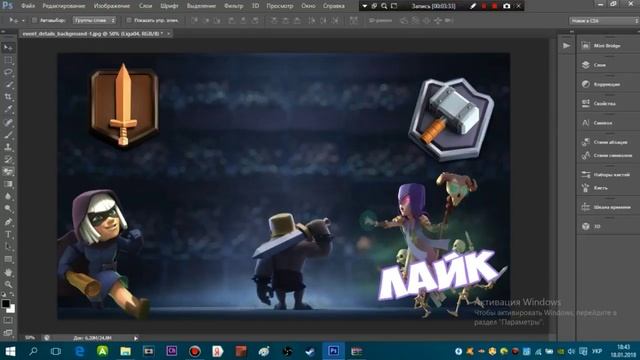Select the Dodge tool
640x360 pixels.
click(x=8, y=209)
